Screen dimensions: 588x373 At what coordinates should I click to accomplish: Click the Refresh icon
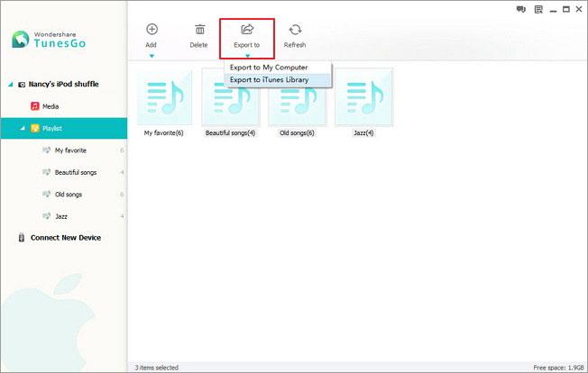click(x=295, y=29)
